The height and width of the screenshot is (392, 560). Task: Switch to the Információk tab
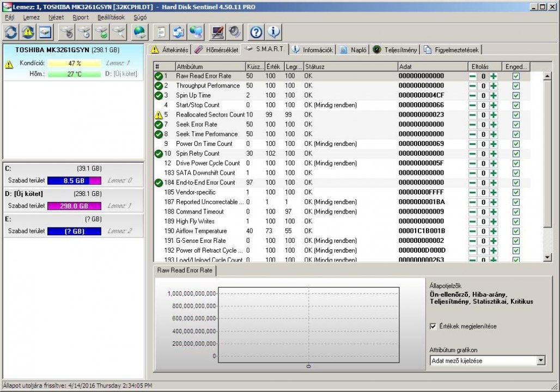click(x=312, y=50)
